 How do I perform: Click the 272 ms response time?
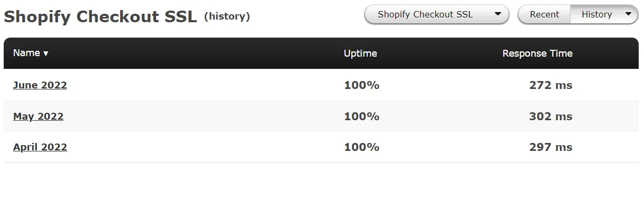550,85
